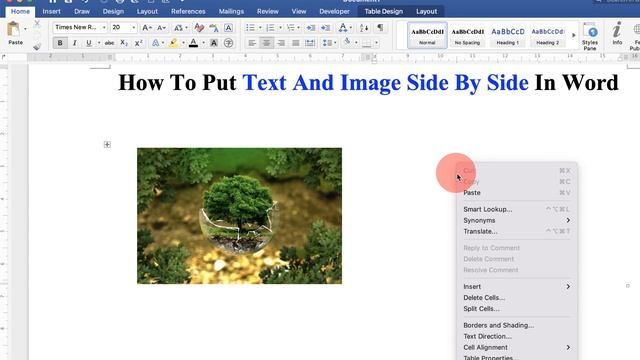The width and height of the screenshot is (640, 360).
Task: Choose Paste in context menu
Action: [x=517, y=193]
